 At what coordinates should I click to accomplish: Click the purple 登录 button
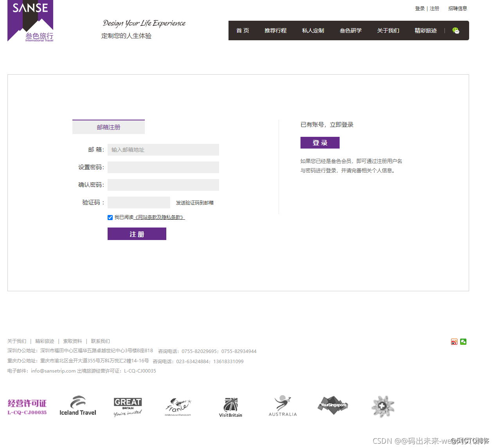[x=320, y=143]
